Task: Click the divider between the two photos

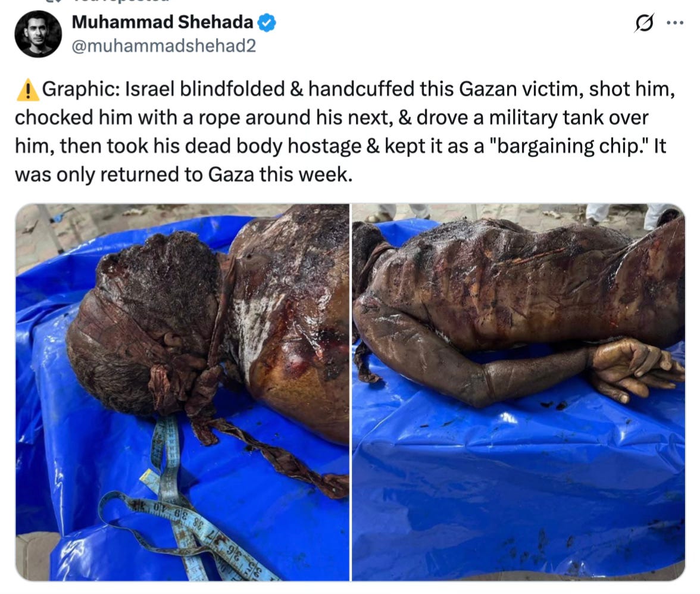Action: coord(351,392)
